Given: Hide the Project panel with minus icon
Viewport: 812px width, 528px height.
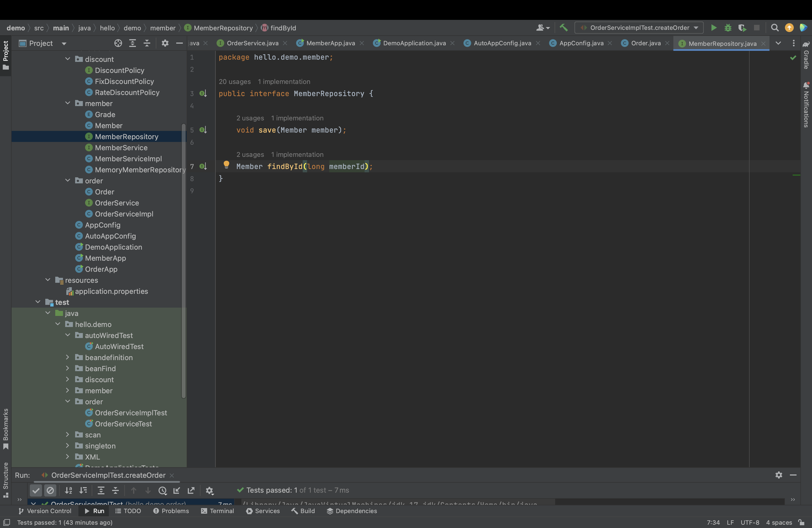Looking at the screenshot, I should click(x=180, y=43).
